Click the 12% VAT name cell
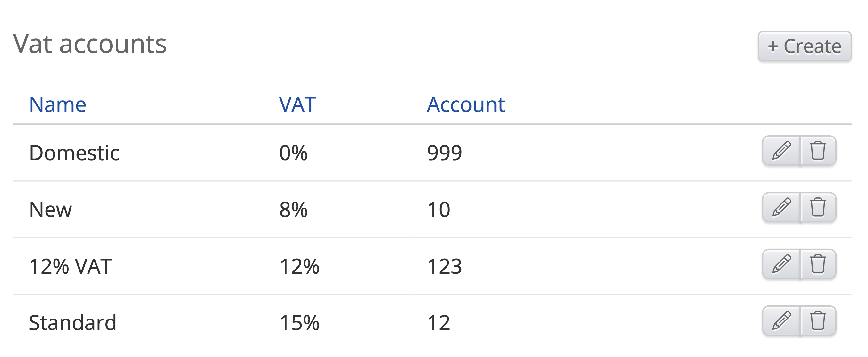 70,266
